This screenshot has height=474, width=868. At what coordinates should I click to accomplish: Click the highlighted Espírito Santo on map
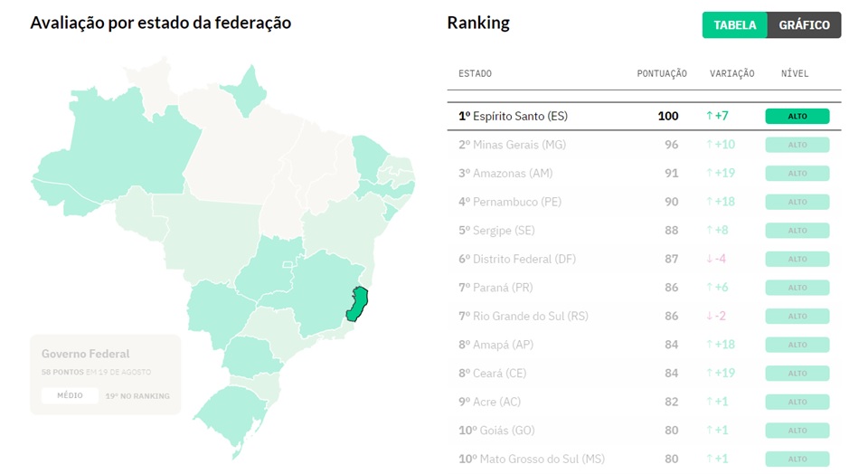tap(358, 304)
